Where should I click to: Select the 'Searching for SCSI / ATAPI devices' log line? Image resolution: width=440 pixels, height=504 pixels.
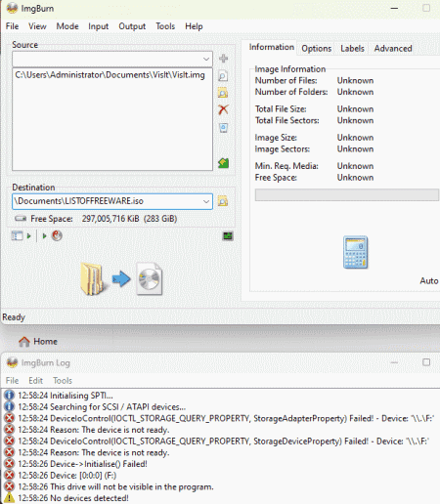point(102,407)
